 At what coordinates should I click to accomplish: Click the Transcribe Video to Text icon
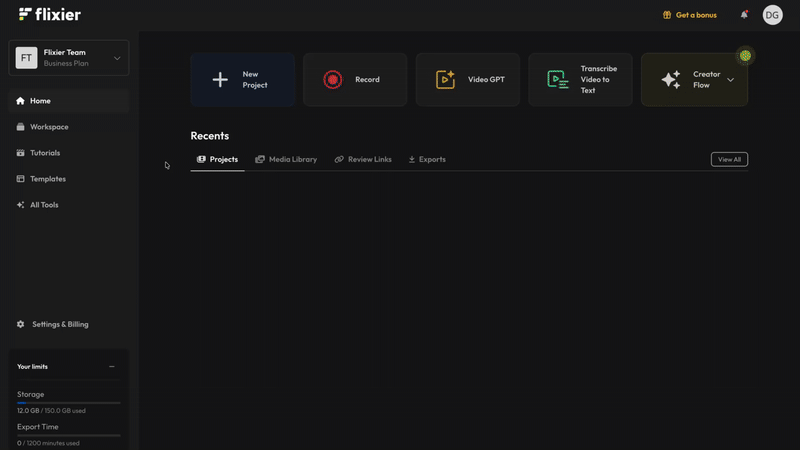click(x=558, y=80)
